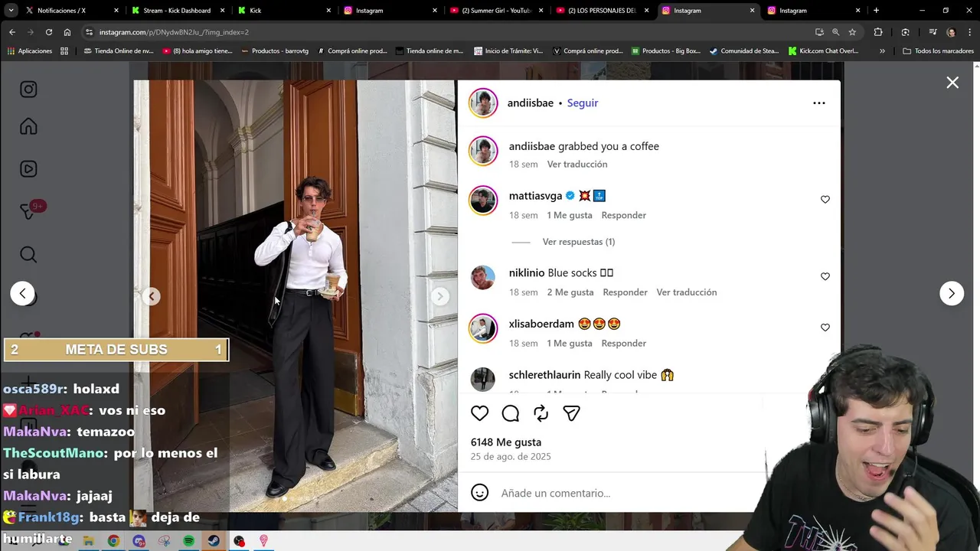Open the Instagram logo in sidebar

click(x=28, y=90)
